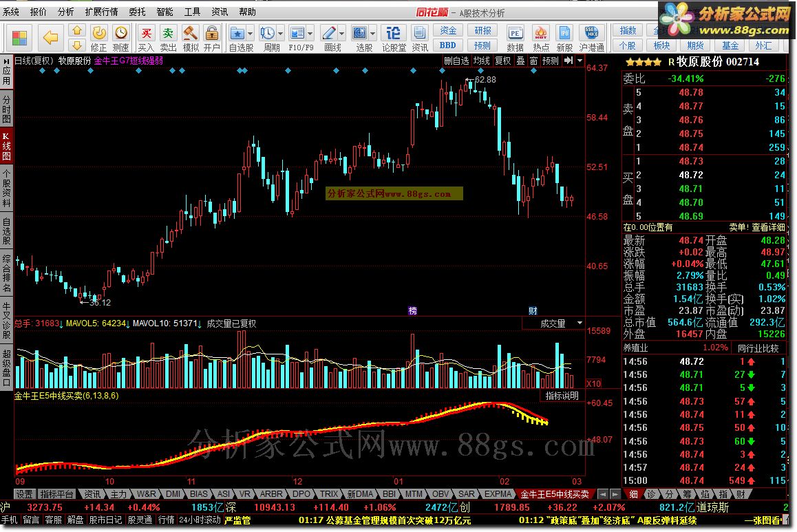Click the 周期 period clock icon
Screen dimensions: 797x532
267,34
